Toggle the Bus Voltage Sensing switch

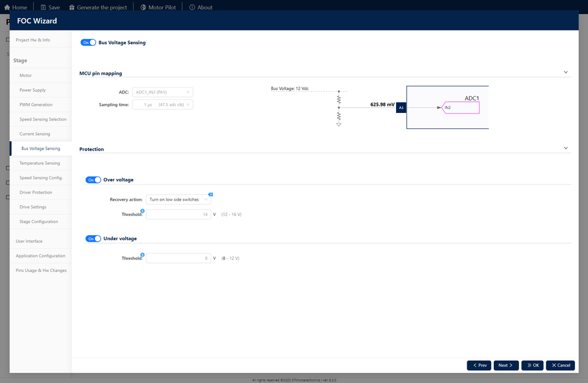click(88, 42)
